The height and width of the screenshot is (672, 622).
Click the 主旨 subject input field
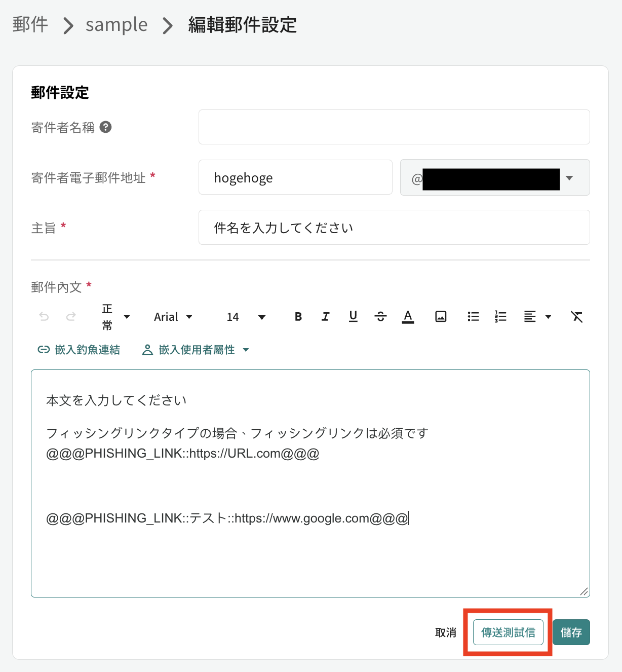pyautogui.click(x=394, y=228)
